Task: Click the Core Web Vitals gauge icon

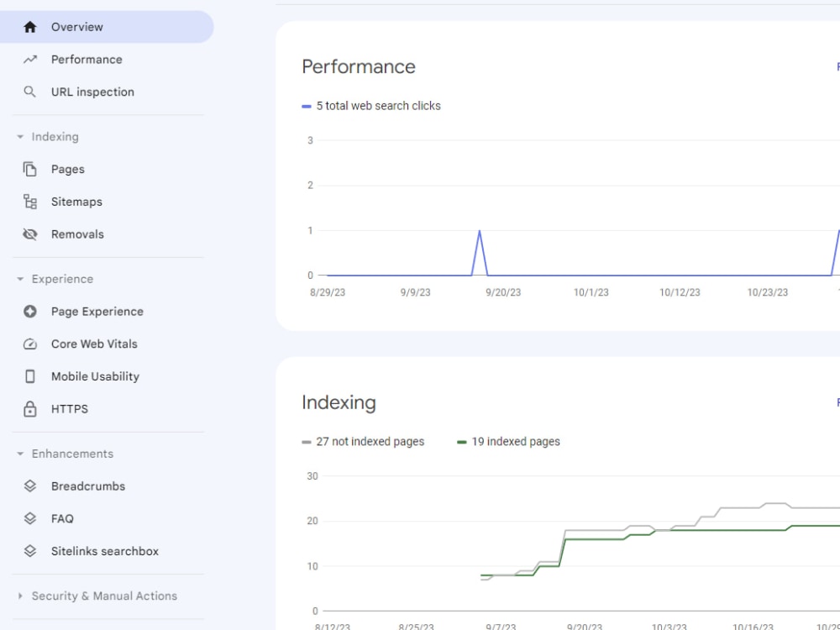Action: click(x=30, y=344)
